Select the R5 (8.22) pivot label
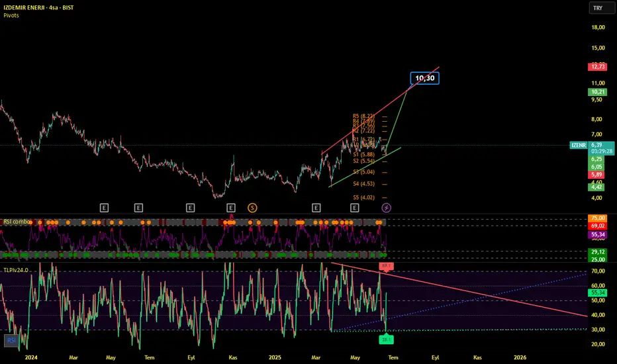 click(363, 116)
